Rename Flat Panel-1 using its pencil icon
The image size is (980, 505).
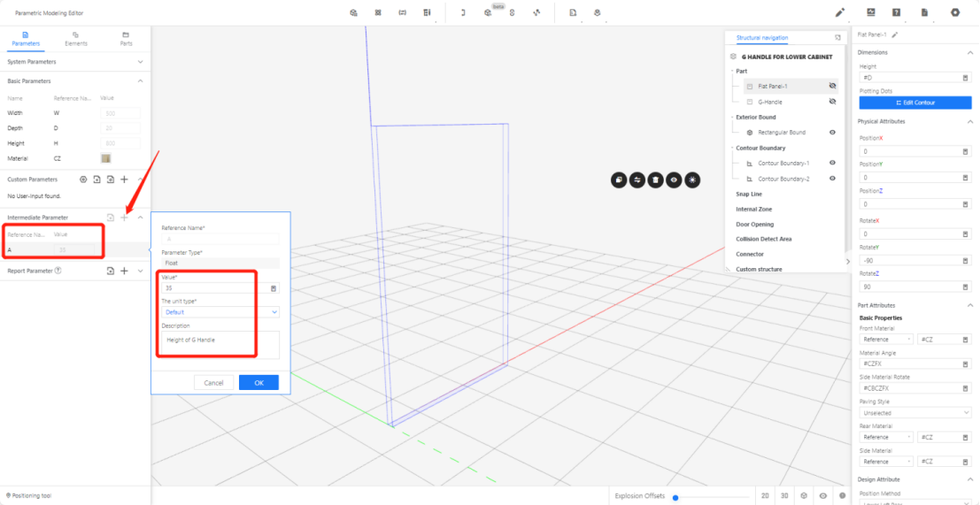[895, 34]
